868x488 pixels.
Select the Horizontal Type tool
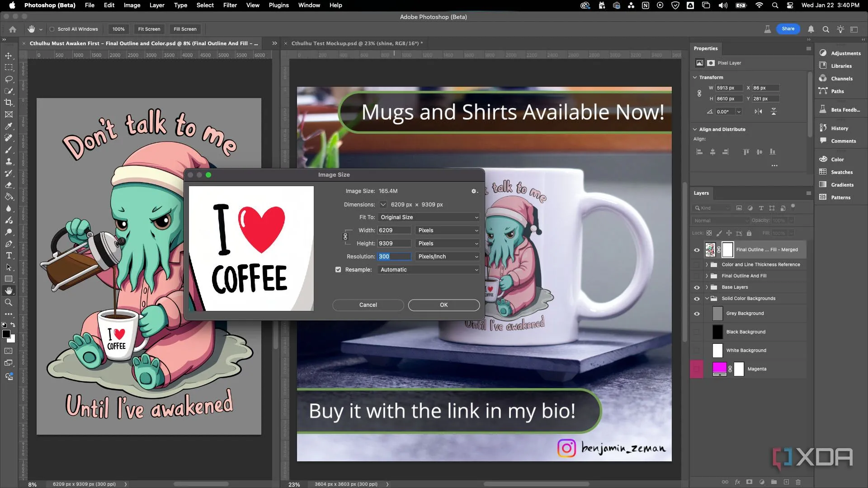coord(9,255)
